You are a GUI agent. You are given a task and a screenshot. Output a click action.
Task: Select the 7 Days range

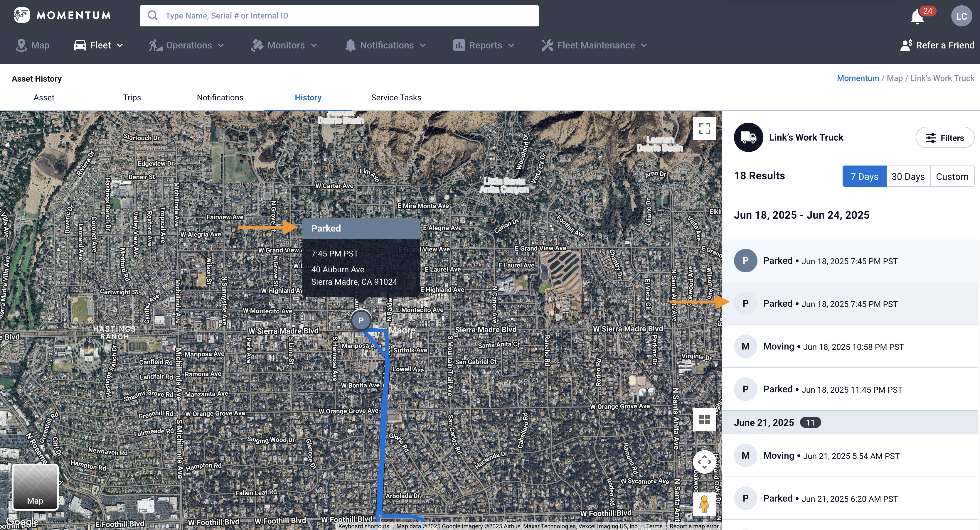coord(864,176)
